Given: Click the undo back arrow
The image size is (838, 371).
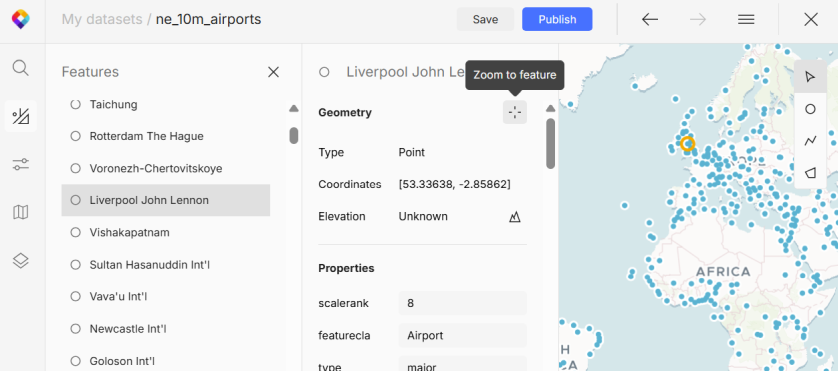Looking at the screenshot, I should (650, 19).
